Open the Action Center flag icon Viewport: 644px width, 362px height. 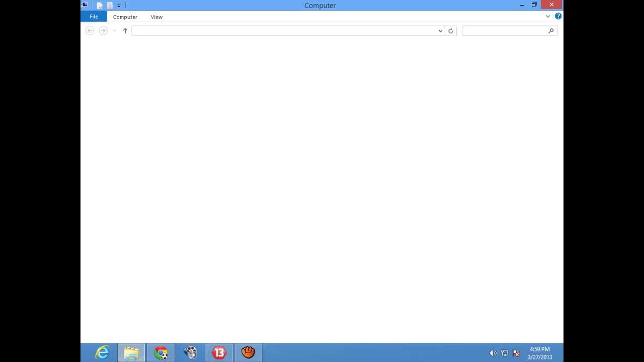(x=516, y=353)
